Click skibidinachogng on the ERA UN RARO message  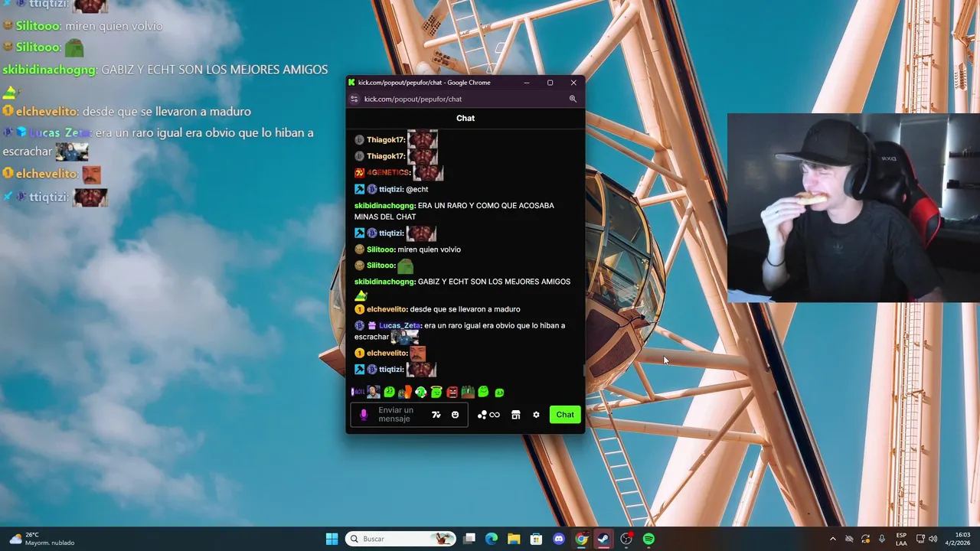tap(384, 205)
